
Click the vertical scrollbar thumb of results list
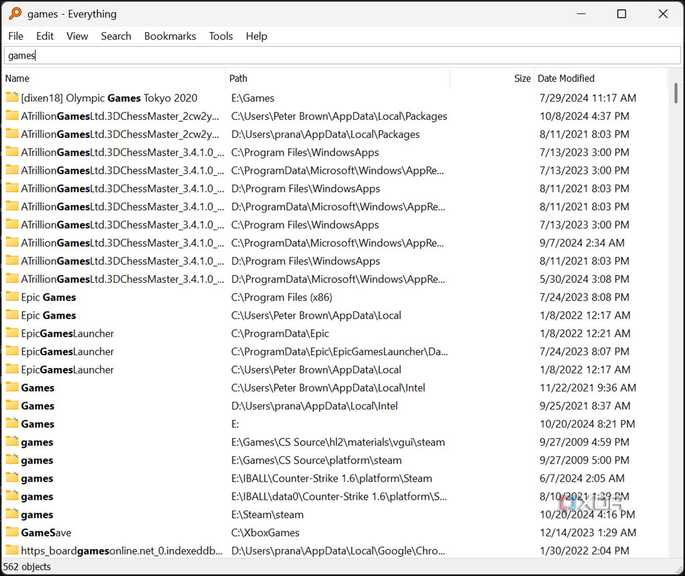pos(676,93)
